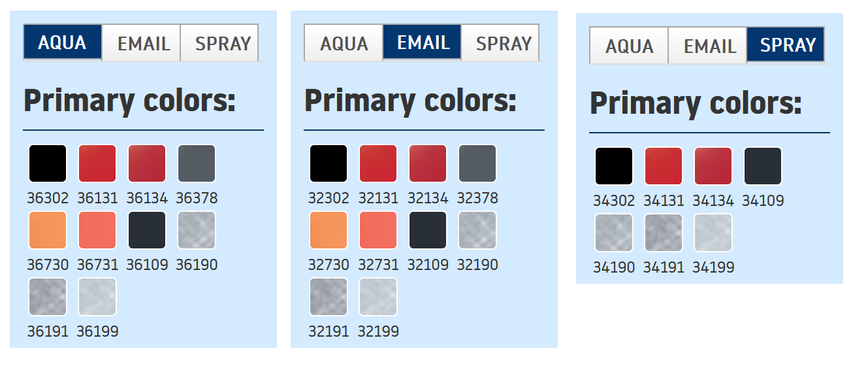Pick metallic grey swatch 34191

click(664, 233)
